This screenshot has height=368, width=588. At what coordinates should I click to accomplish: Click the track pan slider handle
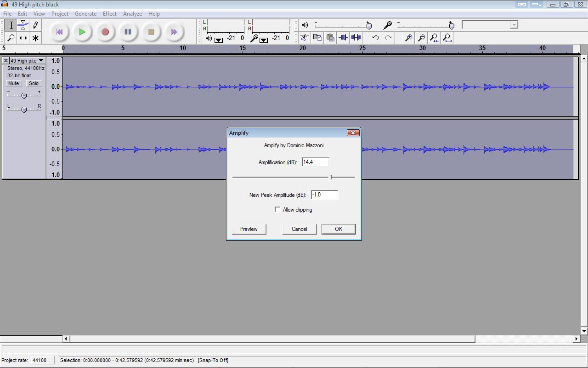pos(24,109)
